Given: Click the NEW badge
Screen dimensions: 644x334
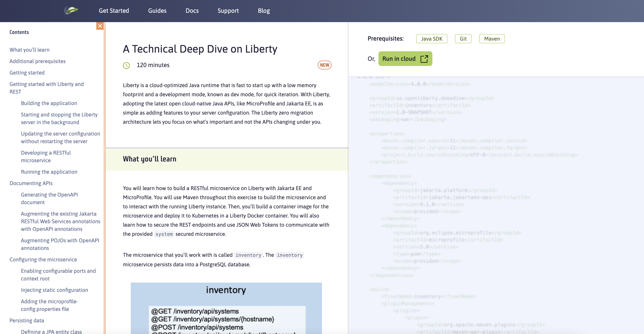Looking at the screenshot, I should click(x=324, y=65).
